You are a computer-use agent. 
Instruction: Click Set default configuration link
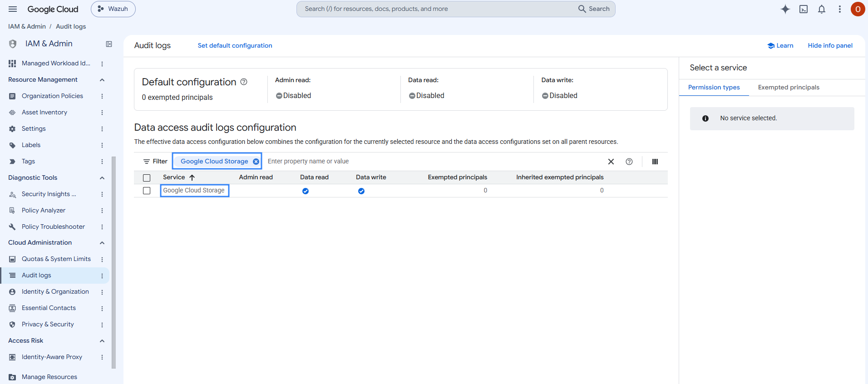pos(235,45)
